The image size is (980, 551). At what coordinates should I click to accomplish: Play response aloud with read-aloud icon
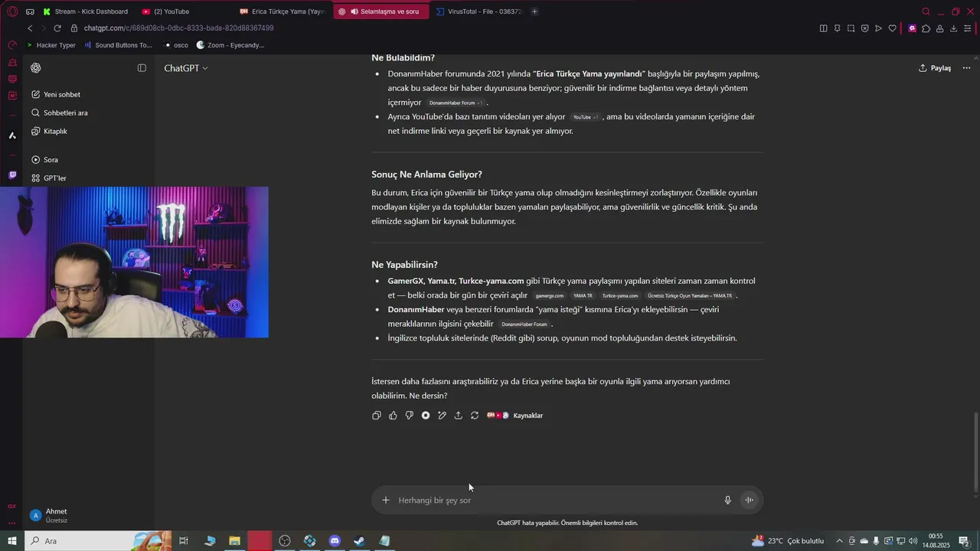426,416
